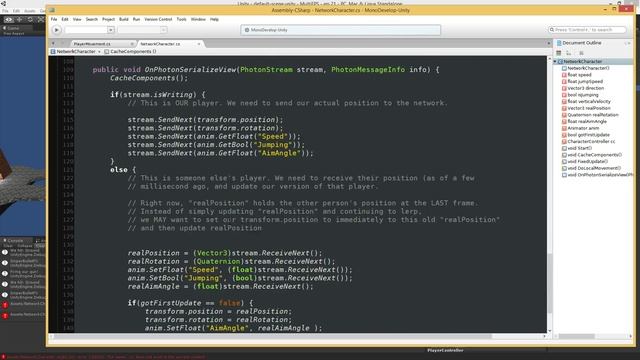This screenshot has height=360, width=640.
Task: Select Unity rotate tool icon
Action: 30,19
